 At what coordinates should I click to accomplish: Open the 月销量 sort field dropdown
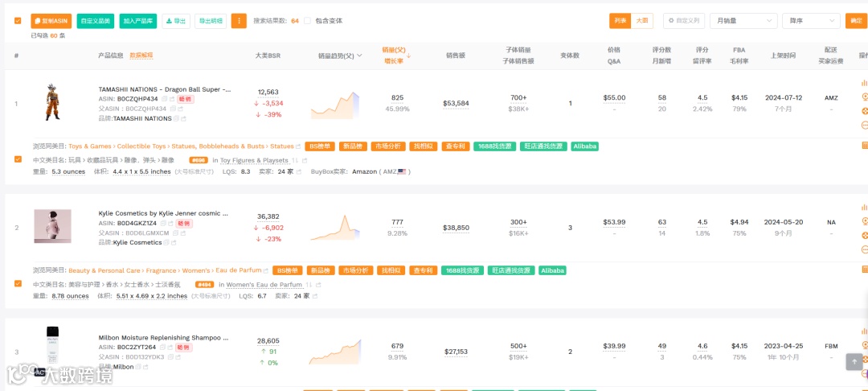pyautogui.click(x=743, y=21)
